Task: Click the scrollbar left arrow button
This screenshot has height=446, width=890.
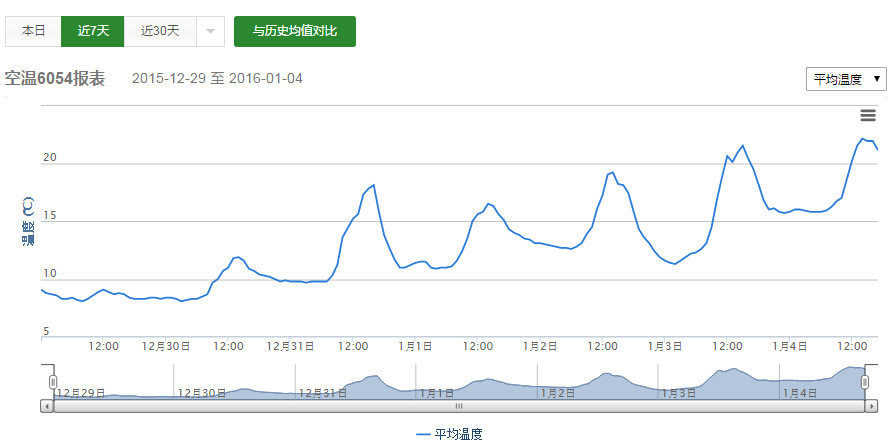Action: point(46,406)
